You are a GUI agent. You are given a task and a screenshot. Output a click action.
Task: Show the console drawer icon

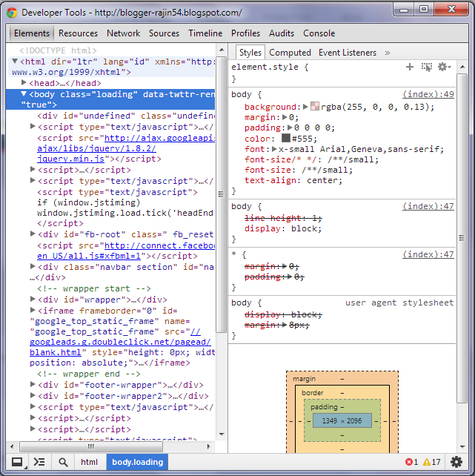coord(39,462)
